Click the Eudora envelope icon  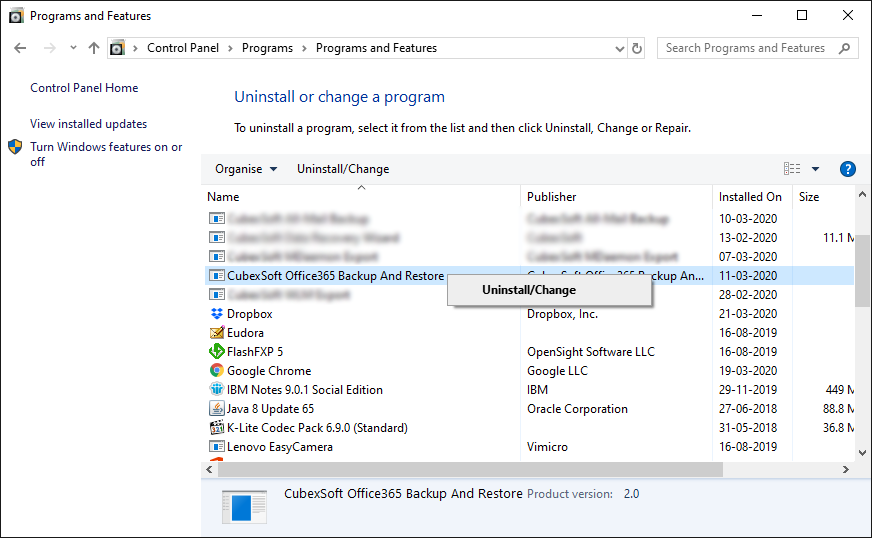point(216,333)
